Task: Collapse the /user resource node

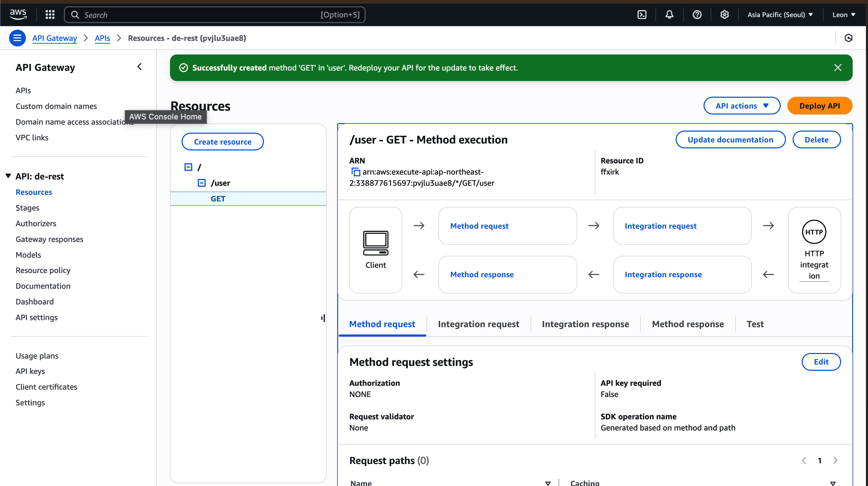Action: coord(202,183)
